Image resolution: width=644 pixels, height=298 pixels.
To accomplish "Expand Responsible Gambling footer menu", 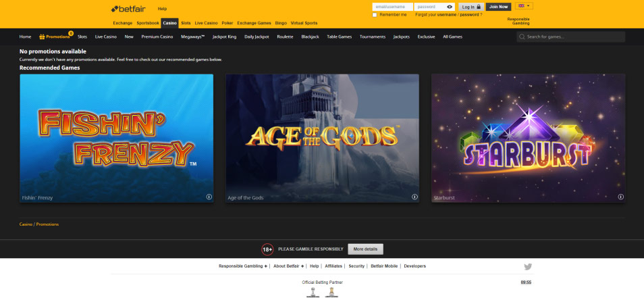I will (243, 266).
